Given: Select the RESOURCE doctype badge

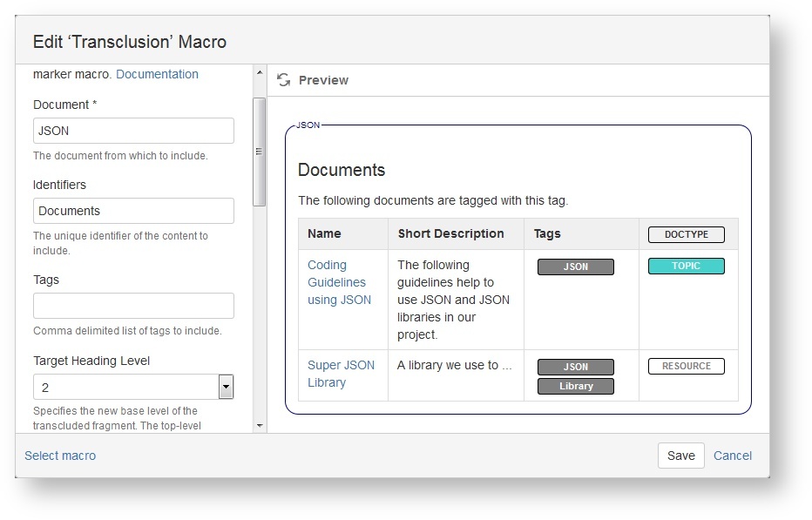Looking at the screenshot, I should [686, 366].
